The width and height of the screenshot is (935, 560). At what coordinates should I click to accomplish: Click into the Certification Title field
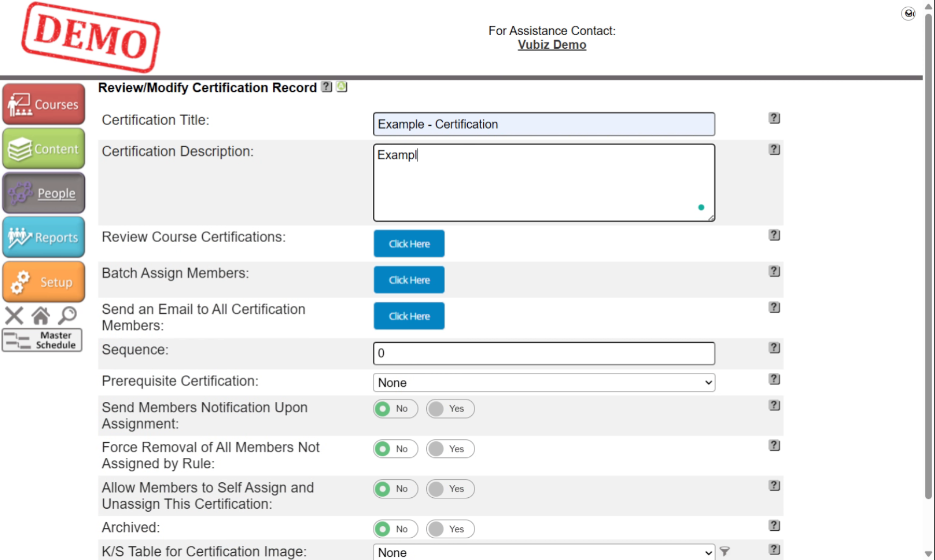[x=544, y=124]
